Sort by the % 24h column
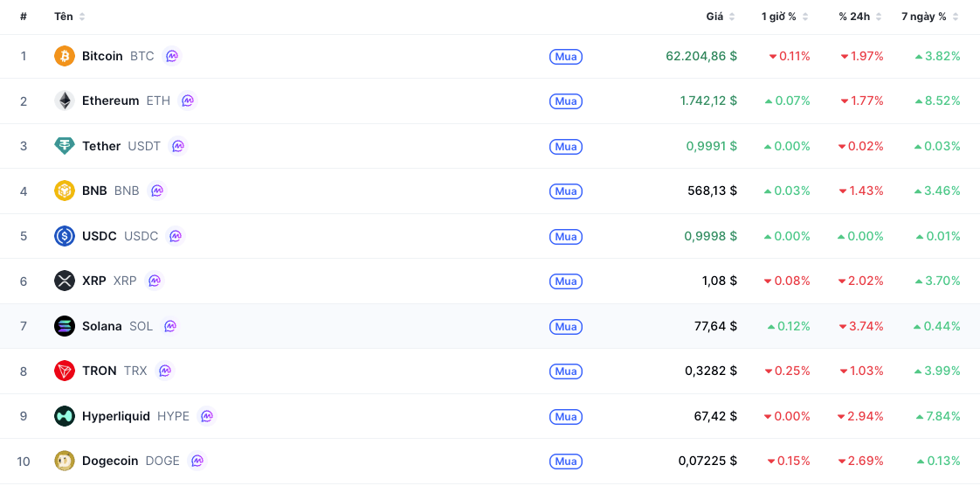The image size is (980, 486). click(x=860, y=17)
